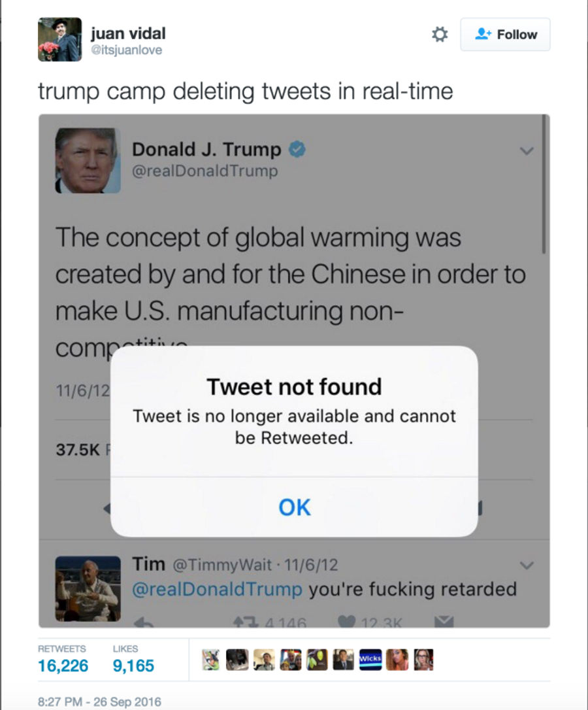Viewport: 588px width, 710px height.
Task: Open the gear settings icon
Action: point(440,35)
